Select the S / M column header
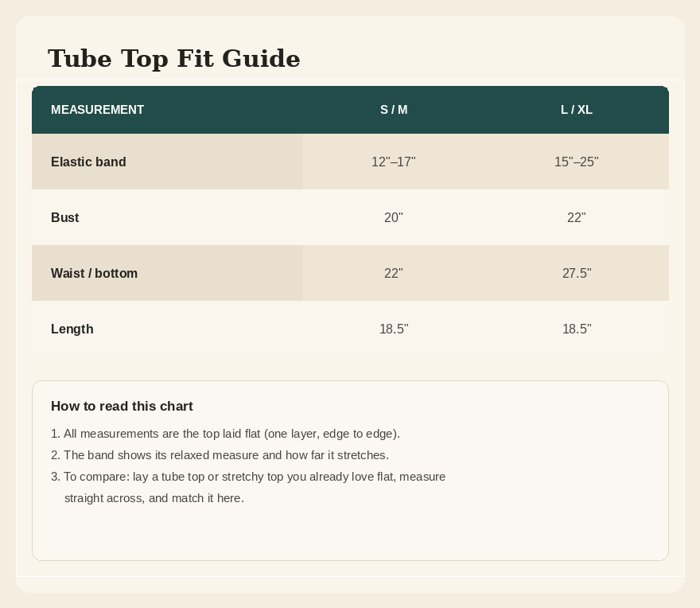 click(394, 110)
